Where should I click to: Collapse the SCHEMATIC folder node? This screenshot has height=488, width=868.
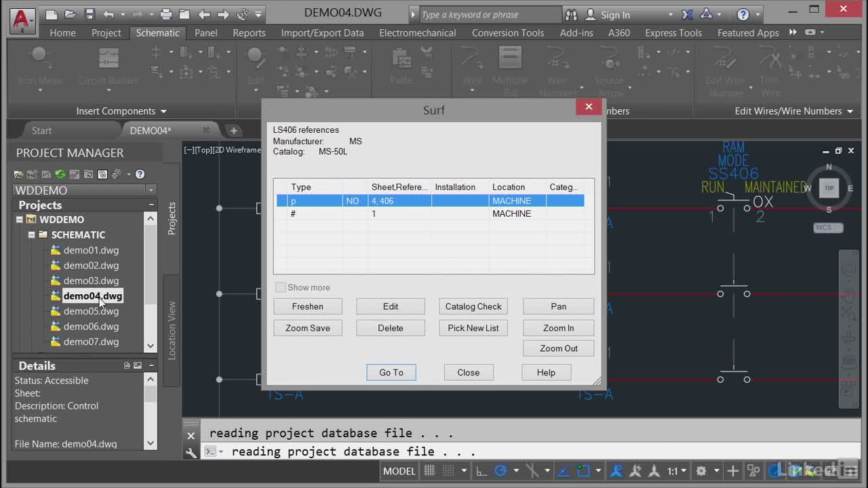pos(32,235)
